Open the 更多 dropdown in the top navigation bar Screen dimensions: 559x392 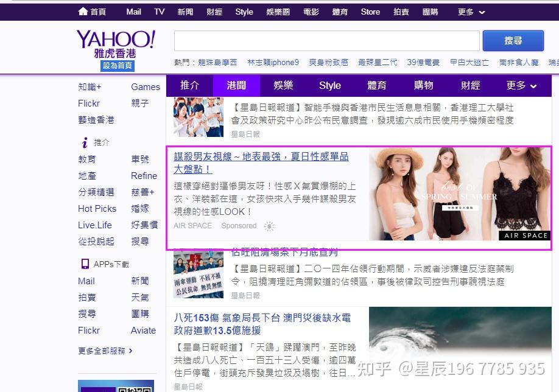[x=469, y=11]
